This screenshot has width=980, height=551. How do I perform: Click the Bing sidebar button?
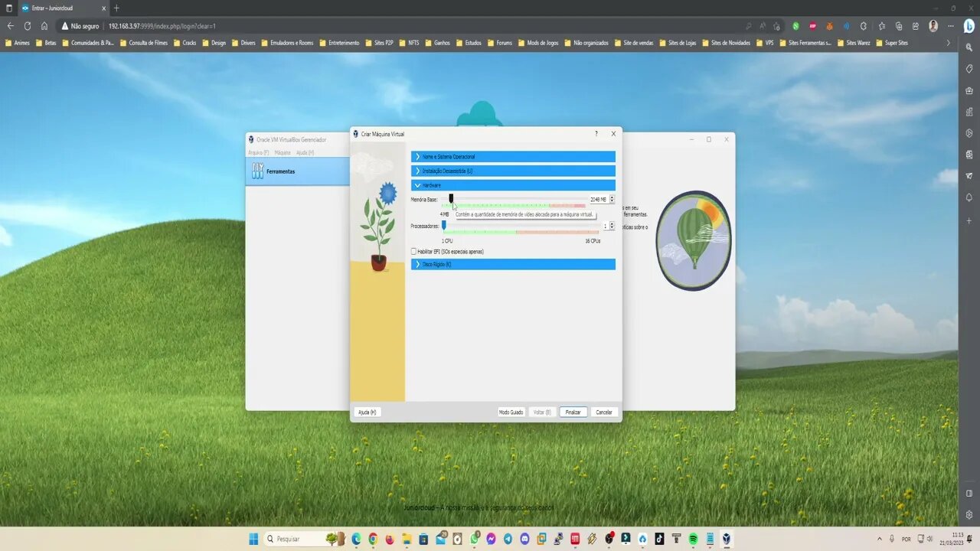click(969, 26)
